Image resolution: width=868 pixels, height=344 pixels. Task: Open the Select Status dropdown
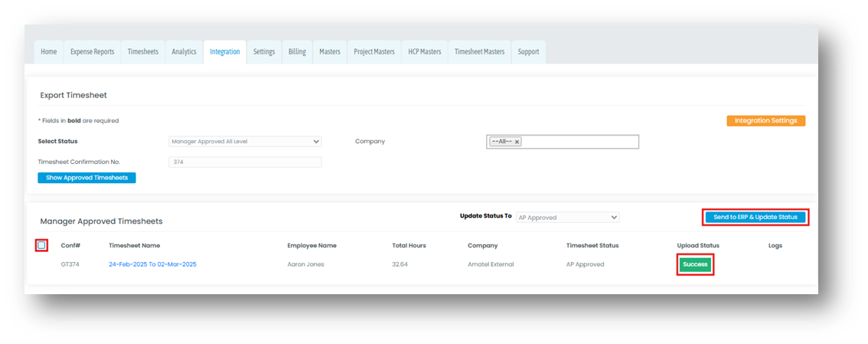pos(245,141)
